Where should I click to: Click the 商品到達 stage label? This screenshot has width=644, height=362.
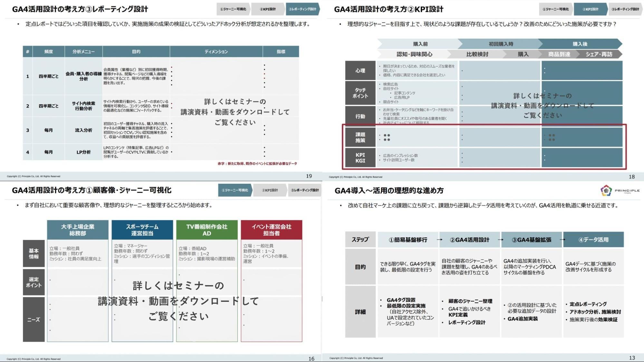coord(559,54)
